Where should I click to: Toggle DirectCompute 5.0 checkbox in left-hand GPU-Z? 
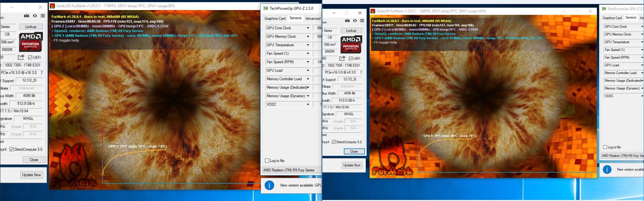[11, 149]
